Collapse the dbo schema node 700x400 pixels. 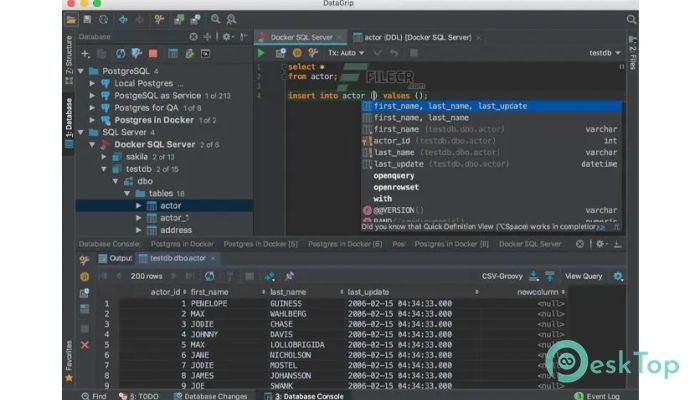coord(116,181)
